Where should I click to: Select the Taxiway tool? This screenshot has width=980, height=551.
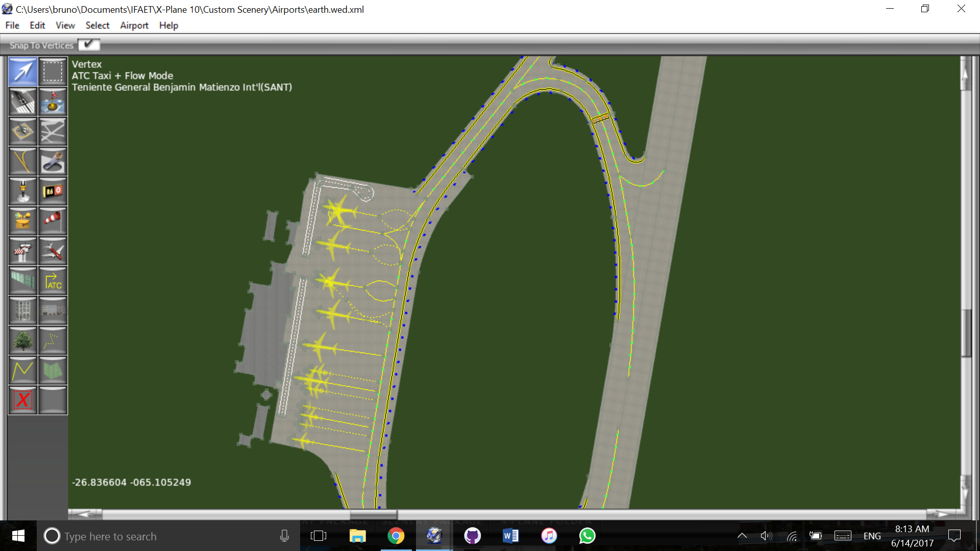pyautogui.click(x=53, y=132)
